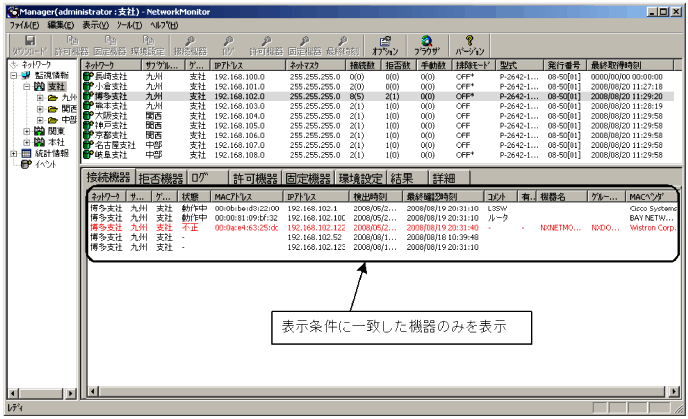Image resolution: width=688 pixels, height=419 pixels.
Task: Click the network icon beside 神戸支社
Action: point(88,125)
